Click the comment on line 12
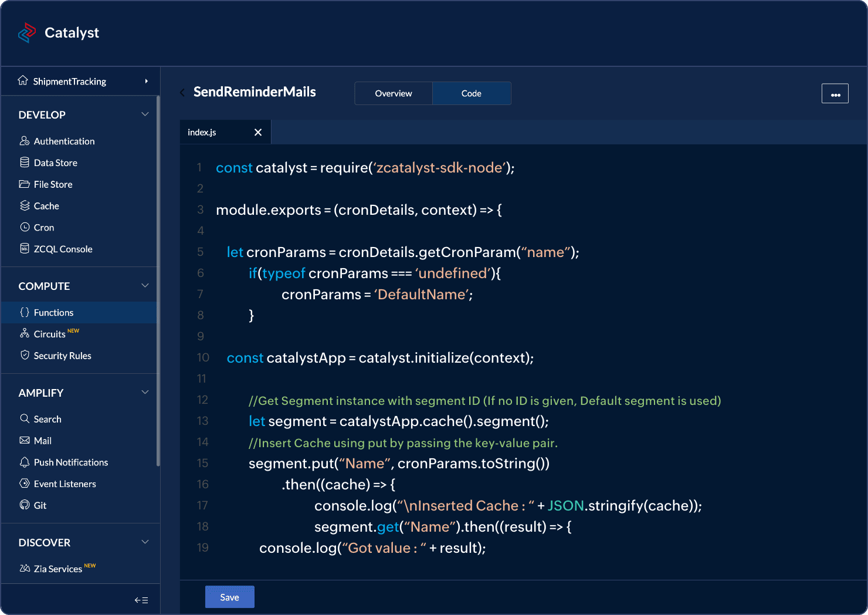 485,401
